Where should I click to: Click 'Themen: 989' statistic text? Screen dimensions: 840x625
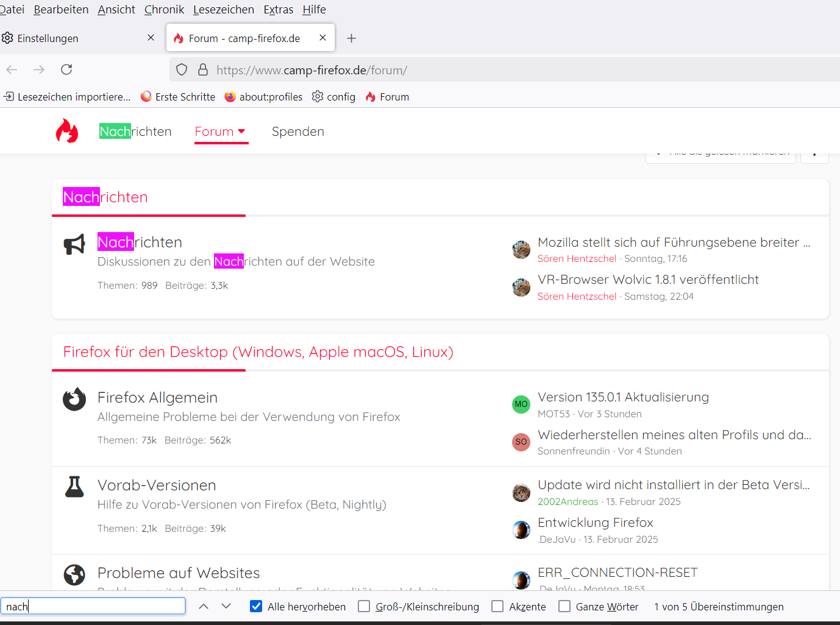[x=127, y=286]
